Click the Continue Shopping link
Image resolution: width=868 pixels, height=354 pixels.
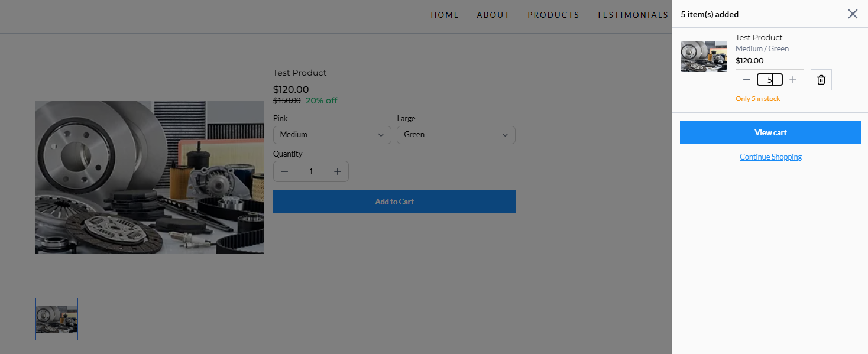(x=770, y=157)
